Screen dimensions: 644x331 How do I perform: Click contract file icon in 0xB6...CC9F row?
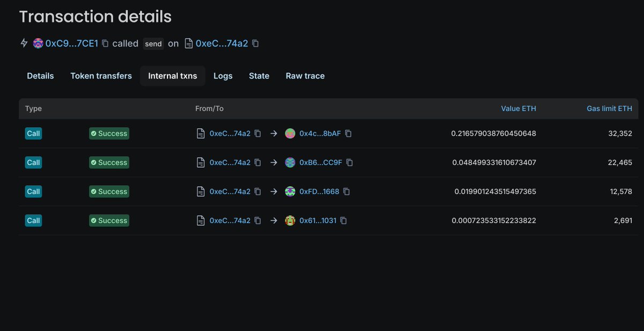tap(201, 163)
